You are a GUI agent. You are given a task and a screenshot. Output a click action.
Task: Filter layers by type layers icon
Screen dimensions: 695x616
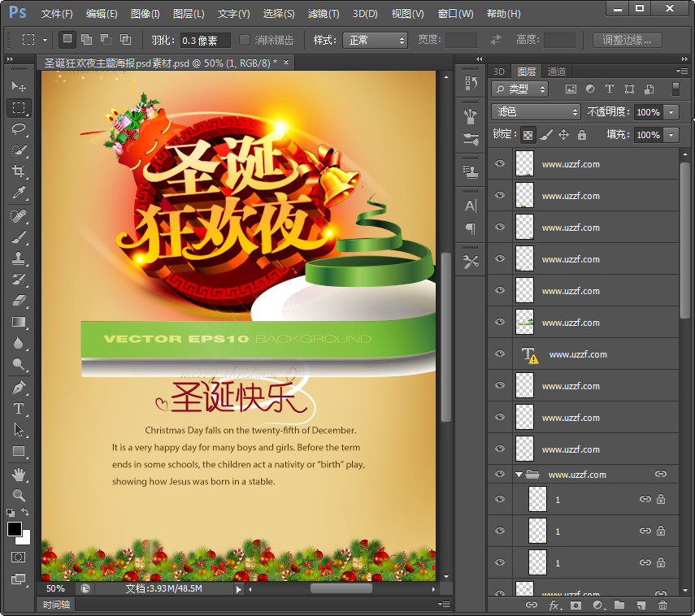pos(610,89)
